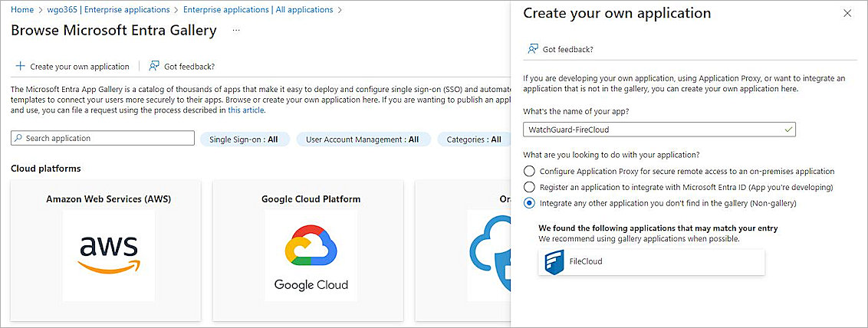Screen dimensions: 868x328
Task: Click the Google Cloud logo thumbnail
Action: click(311, 255)
